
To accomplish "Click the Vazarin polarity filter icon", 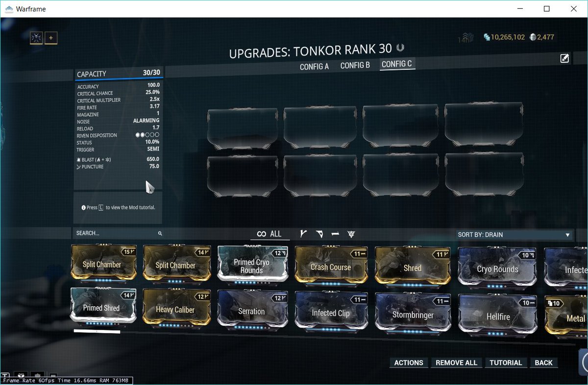I will click(319, 234).
